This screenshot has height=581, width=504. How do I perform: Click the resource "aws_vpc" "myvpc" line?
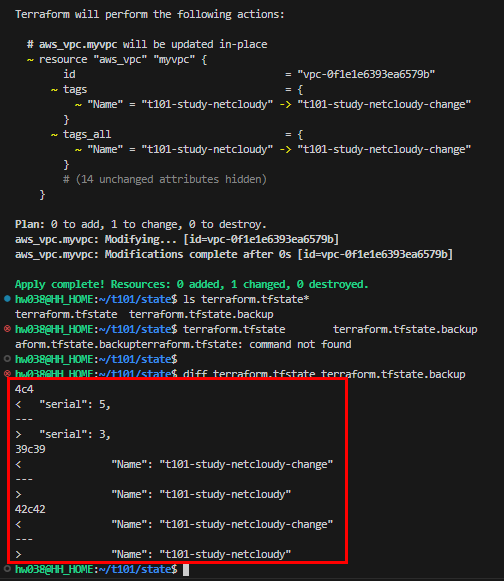pyautogui.click(x=117, y=60)
